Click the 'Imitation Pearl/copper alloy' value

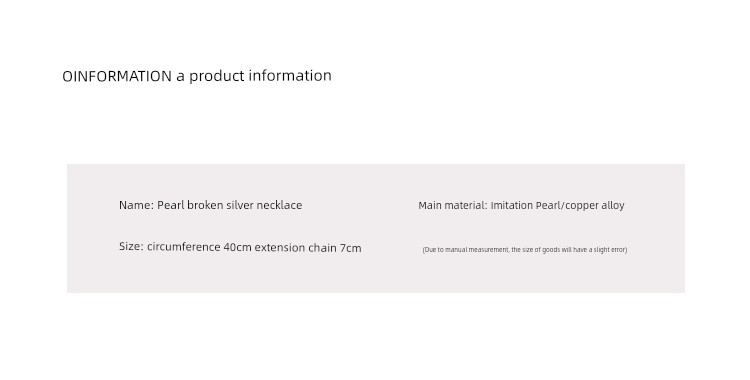pyautogui.click(x=558, y=205)
